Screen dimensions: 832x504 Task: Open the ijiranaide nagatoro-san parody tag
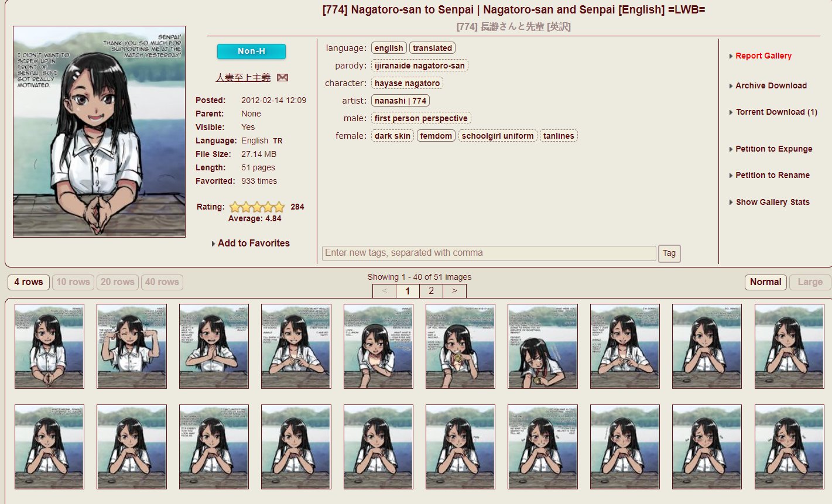(419, 66)
